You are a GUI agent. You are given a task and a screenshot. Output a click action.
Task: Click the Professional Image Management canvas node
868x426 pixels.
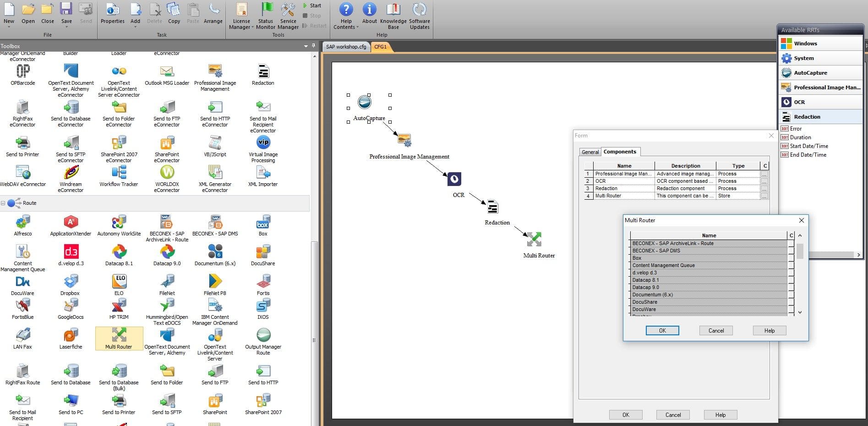tap(404, 140)
